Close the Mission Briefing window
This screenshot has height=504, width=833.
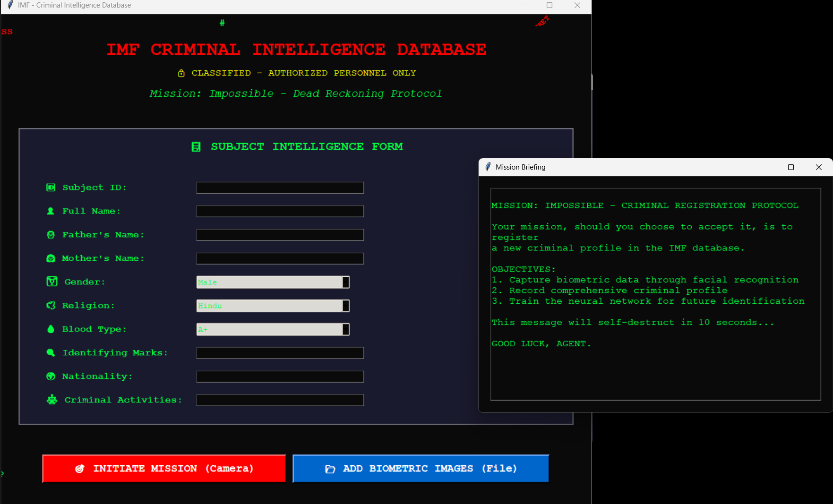819,167
